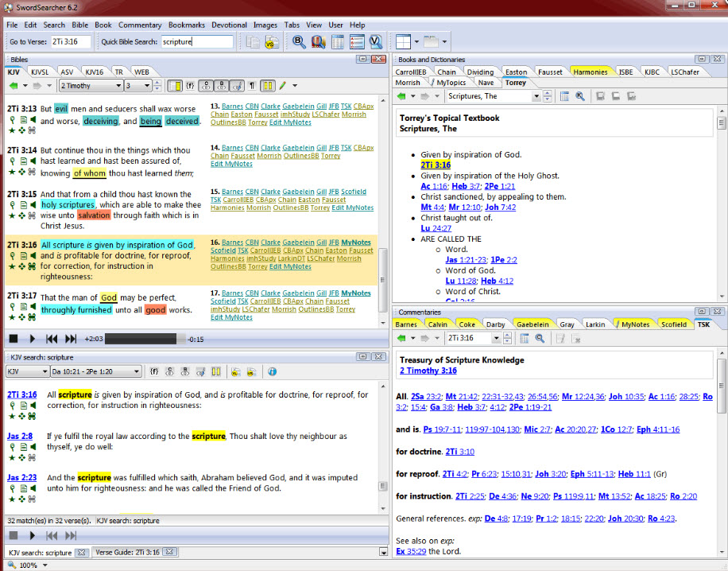Viewport: 728px width, 571px height.
Task: Click the topic index table icon in Books toolbar
Action: coord(564,96)
